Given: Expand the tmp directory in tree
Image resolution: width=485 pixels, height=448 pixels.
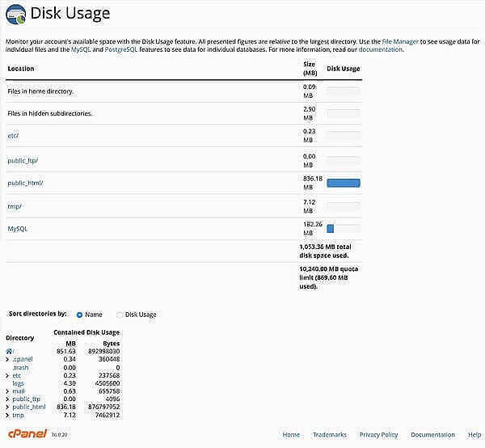Looking at the screenshot, I should pyautogui.click(x=7, y=415).
